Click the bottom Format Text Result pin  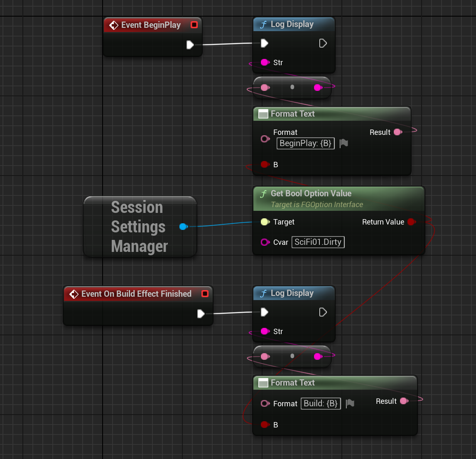[x=404, y=401]
